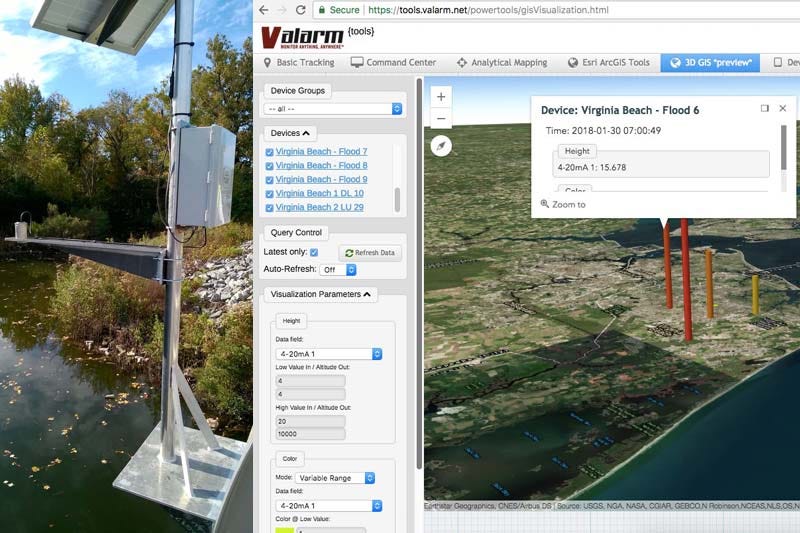800x533 pixels.
Task: Switch to Analytical Mapping tab
Action: pyautogui.click(x=502, y=62)
